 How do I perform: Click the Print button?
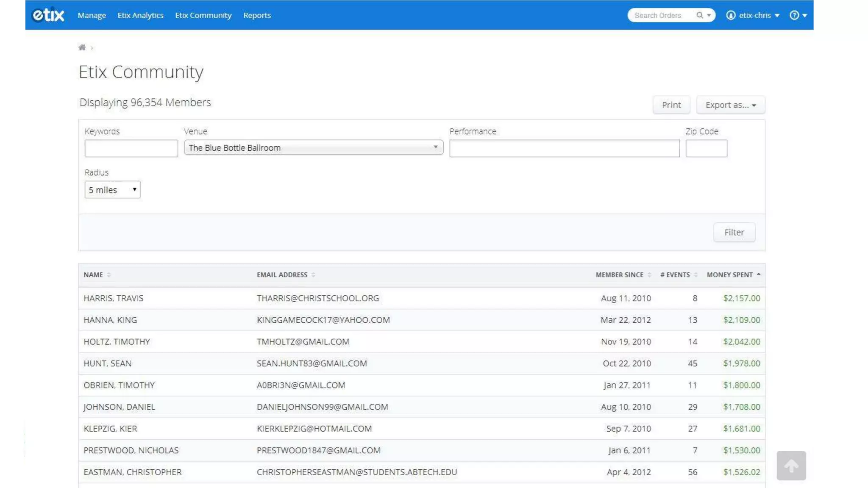(671, 105)
